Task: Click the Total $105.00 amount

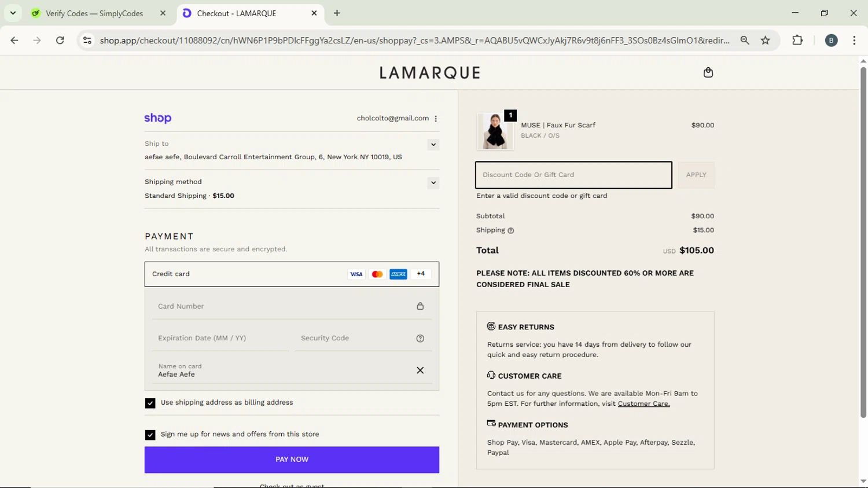Action: click(x=697, y=251)
